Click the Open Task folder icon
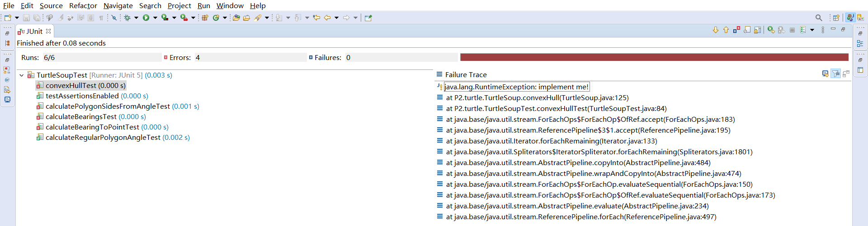The height and width of the screenshot is (226, 868). pos(246,18)
